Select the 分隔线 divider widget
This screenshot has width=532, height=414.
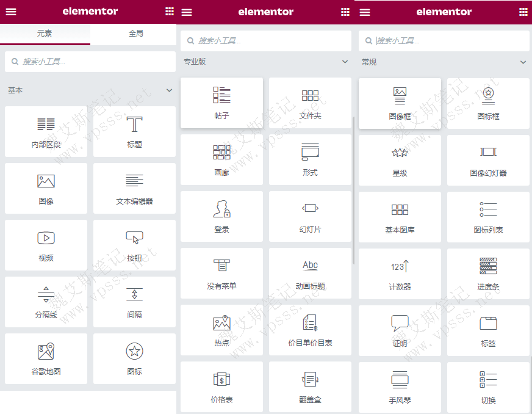(46, 302)
